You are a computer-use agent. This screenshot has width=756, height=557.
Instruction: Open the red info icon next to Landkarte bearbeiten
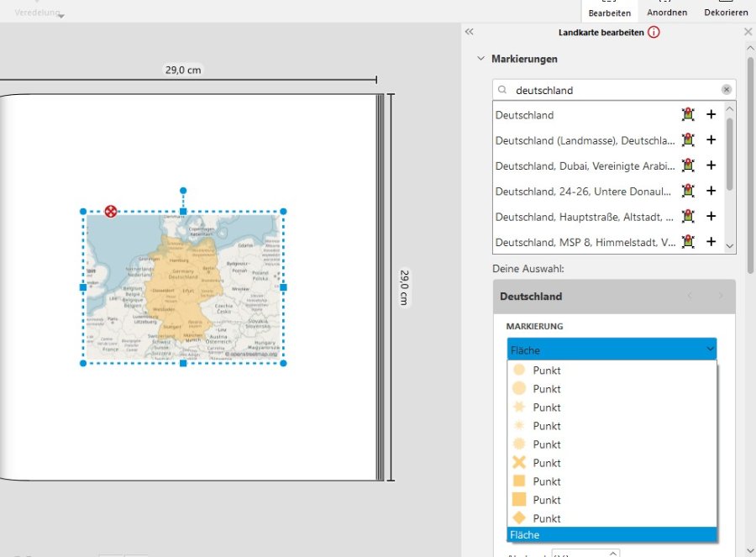(654, 33)
